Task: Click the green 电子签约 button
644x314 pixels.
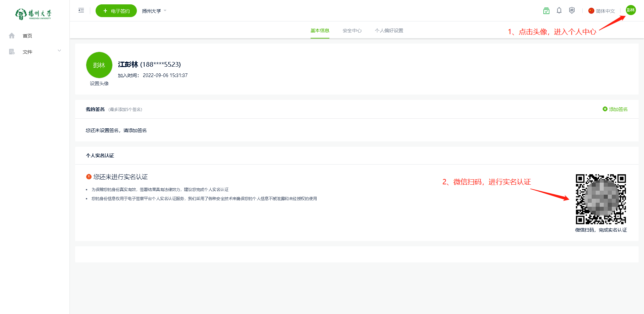Action: click(x=116, y=11)
